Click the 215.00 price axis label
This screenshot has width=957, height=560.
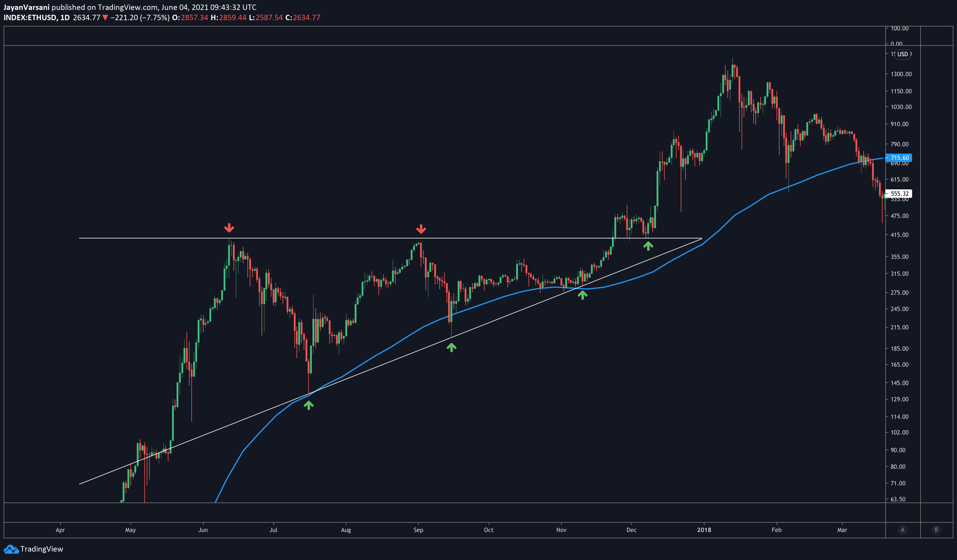pyautogui.click(x=900, y=327)
